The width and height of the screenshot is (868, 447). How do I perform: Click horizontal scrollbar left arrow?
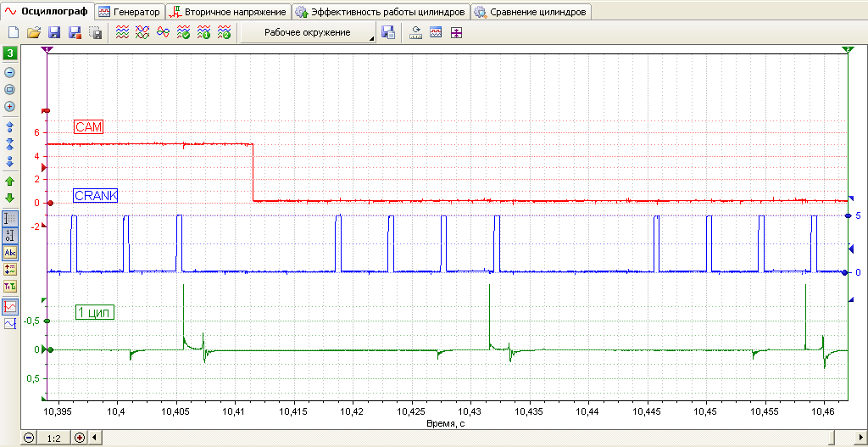[93, 439]
